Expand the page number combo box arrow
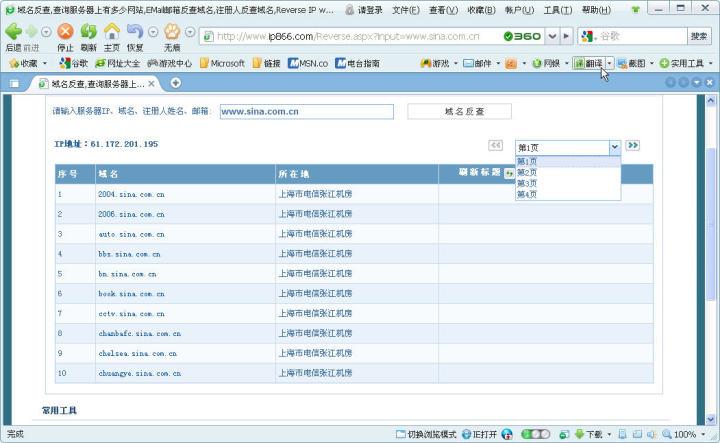This screenshot has height=443, width=720. click(x=615, y=147)
